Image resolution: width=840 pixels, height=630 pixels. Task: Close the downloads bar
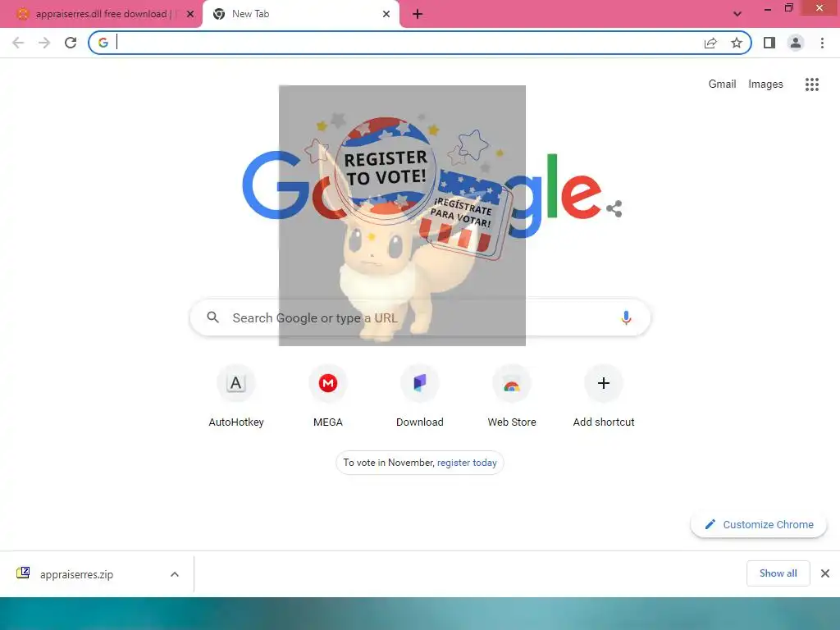pos(825,573)
